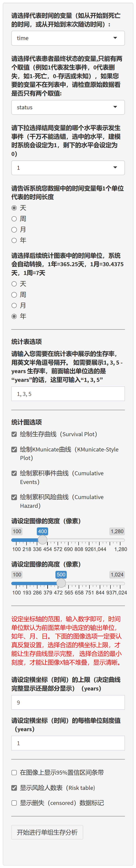Expand the event level dropdown showing 1
Viewport: 136px width, 868px height.
point(68,167)
